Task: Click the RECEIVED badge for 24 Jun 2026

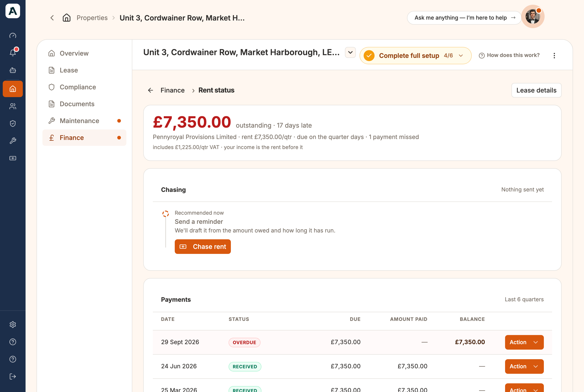Action: tap(245, 366)
